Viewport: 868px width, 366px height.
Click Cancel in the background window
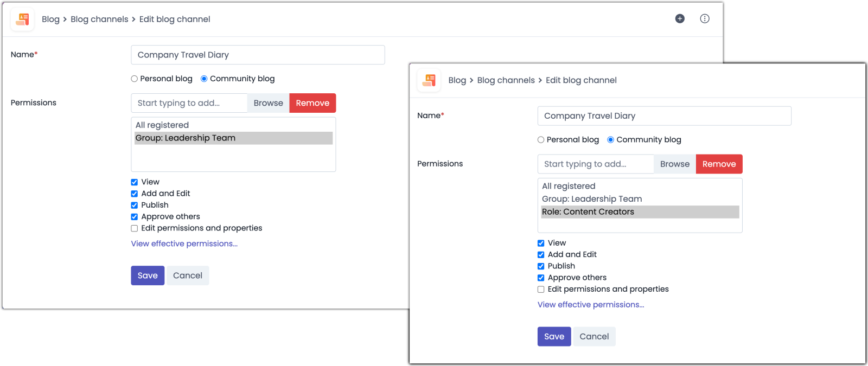(x=188, y=275)
